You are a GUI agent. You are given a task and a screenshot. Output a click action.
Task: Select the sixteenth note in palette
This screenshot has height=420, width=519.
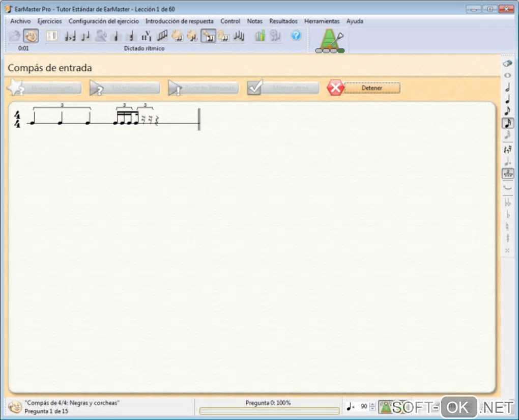pos(508,123)
